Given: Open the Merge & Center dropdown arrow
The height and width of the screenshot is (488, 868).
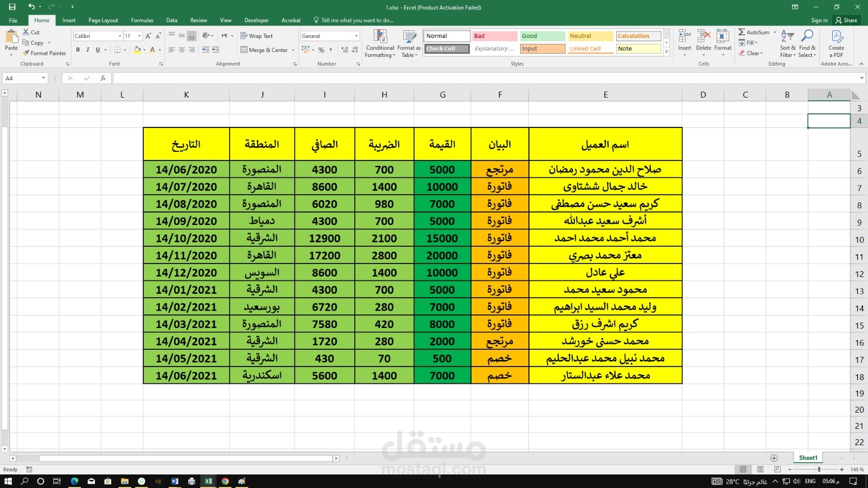Looking at the screenshot, I should [293, 50].
